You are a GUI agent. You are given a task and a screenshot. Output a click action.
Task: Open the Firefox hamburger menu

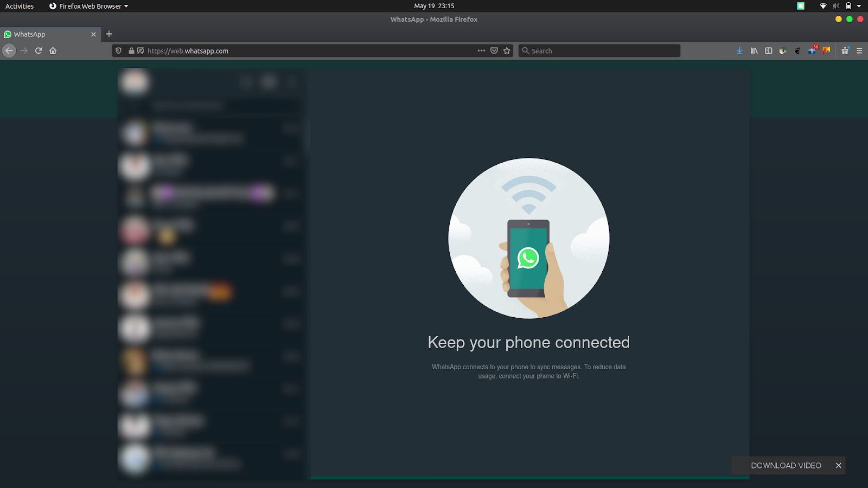tap(859, 50)
